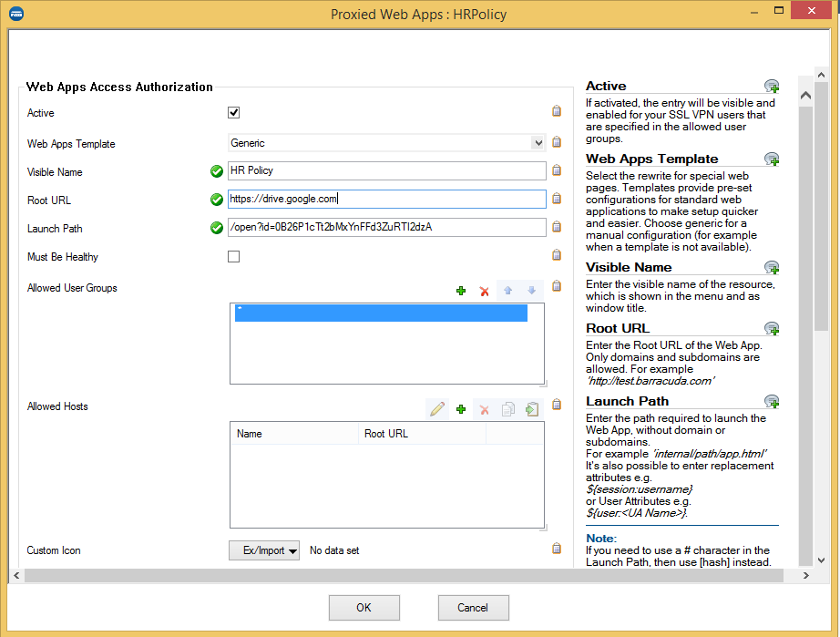Screen dimensions: 840x637
Task: Click the "Allowed Hosts" form label
Action: point(57,406)
